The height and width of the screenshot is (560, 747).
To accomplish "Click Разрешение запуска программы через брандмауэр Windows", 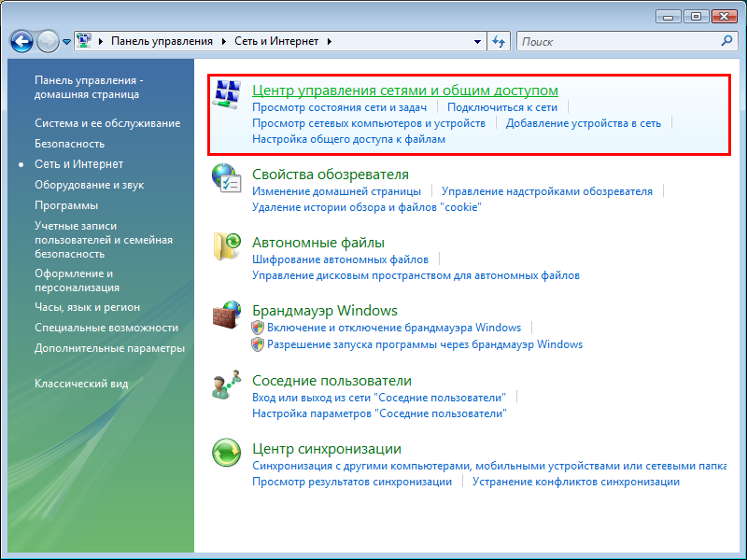I will click(425, 344).
